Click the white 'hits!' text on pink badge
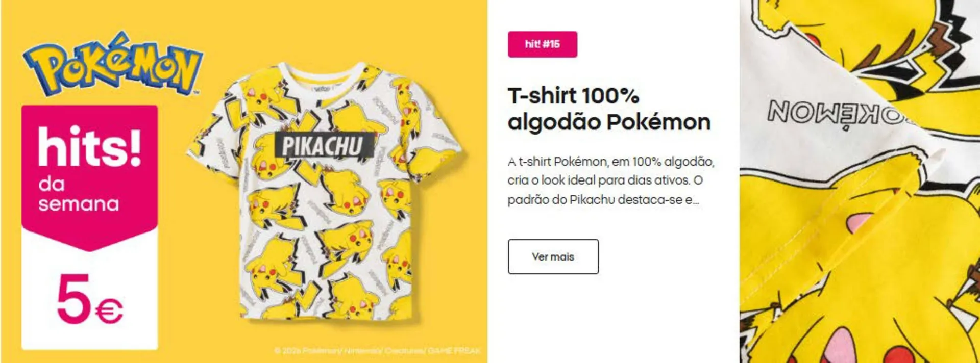Viewport: 980px width, 363px height. (x=90, y=146)
